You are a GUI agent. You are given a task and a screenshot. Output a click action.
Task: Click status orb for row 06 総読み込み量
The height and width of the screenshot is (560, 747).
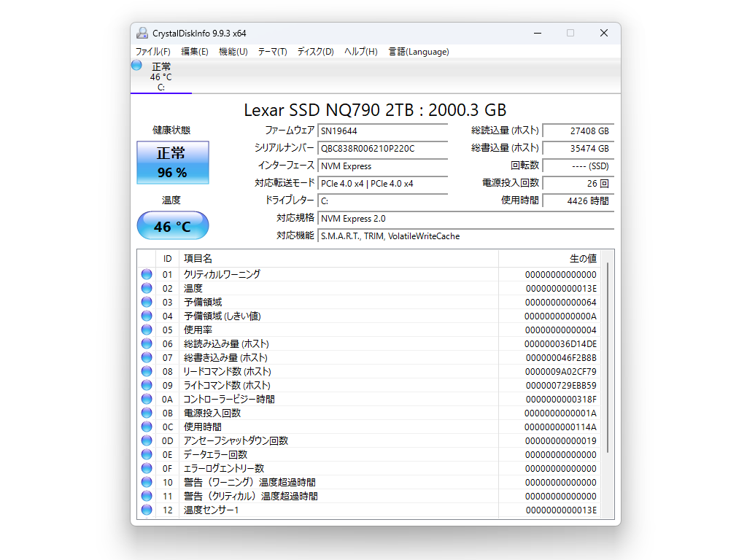pyautogui.click(x=147, y=343)
